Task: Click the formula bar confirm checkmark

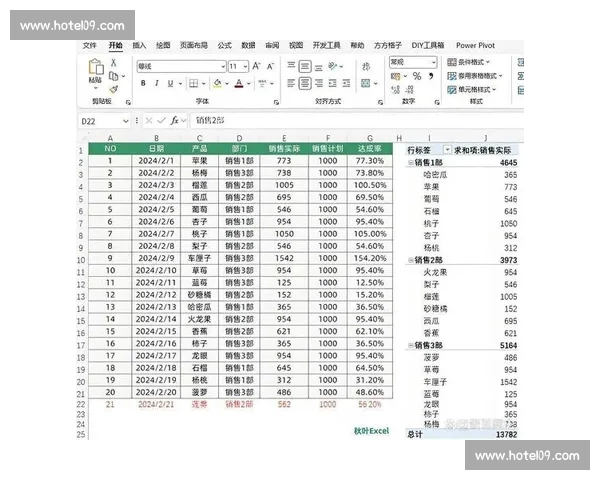Action: tap(161, 121)
